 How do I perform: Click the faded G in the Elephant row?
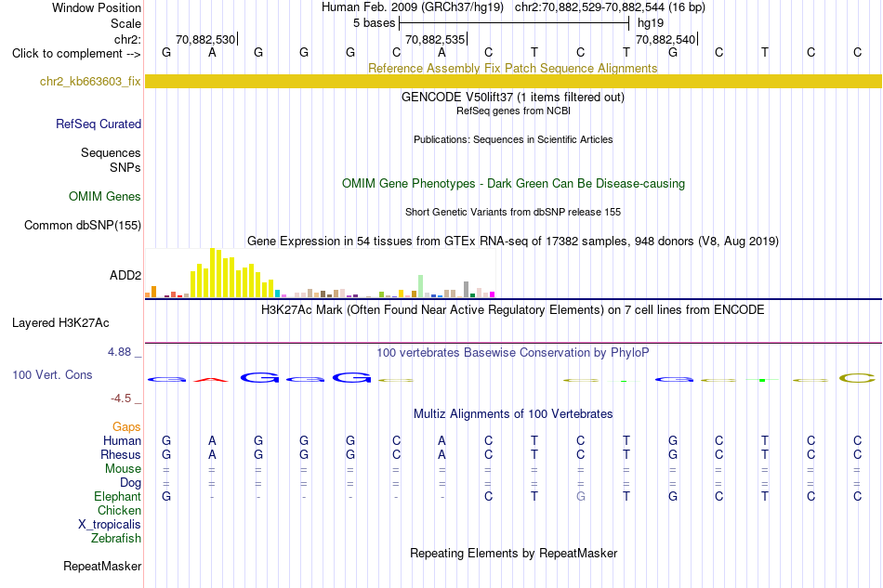[581, 496]
